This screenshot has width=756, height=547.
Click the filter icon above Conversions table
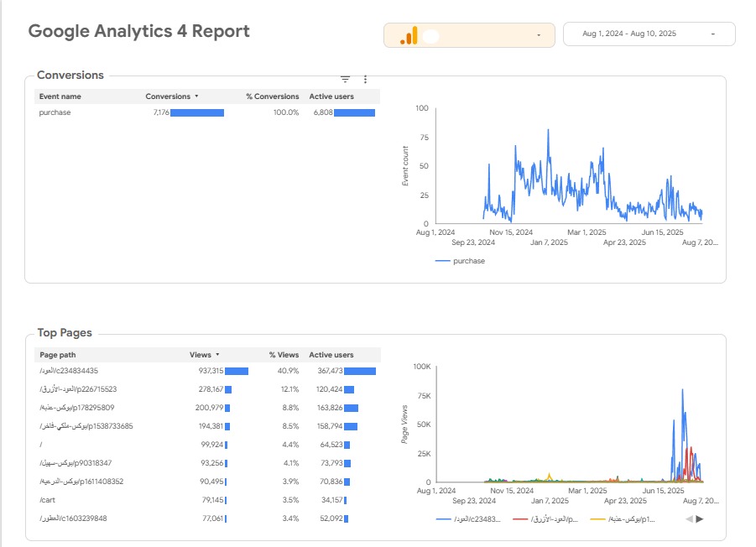coord(345,79)
